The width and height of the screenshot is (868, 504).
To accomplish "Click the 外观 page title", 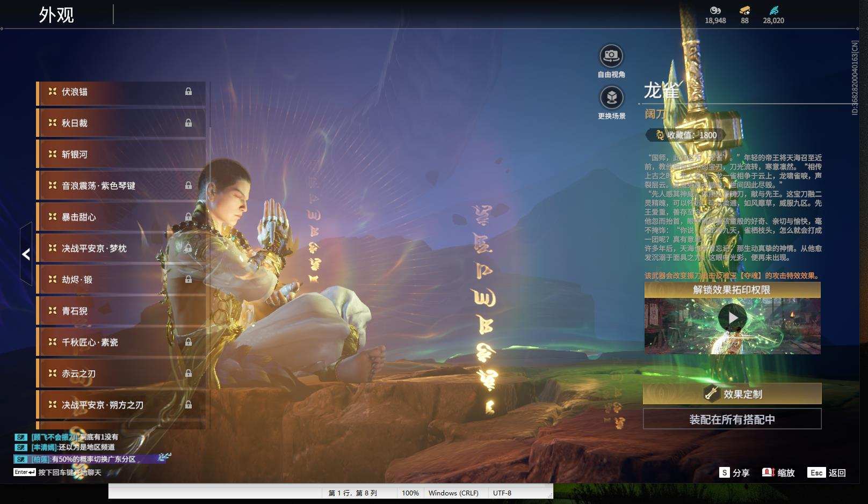I will pyautogui.click(x=56, y=14).
